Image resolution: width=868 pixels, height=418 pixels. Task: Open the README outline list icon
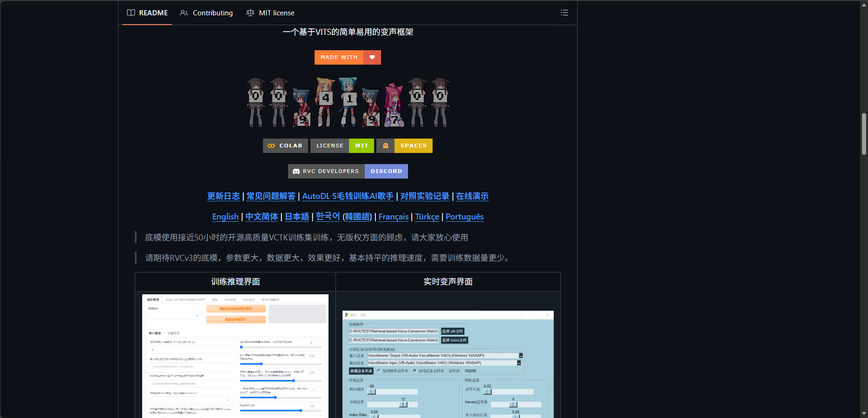[564, 13]
